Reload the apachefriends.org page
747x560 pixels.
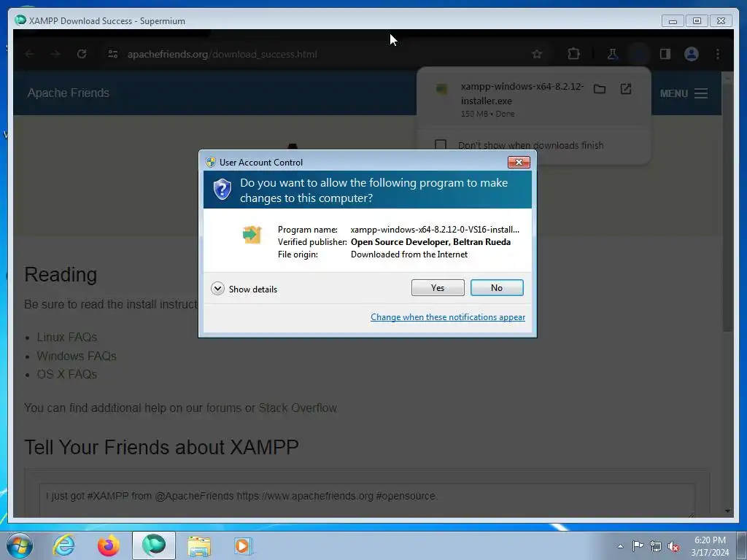pos(82,54)
